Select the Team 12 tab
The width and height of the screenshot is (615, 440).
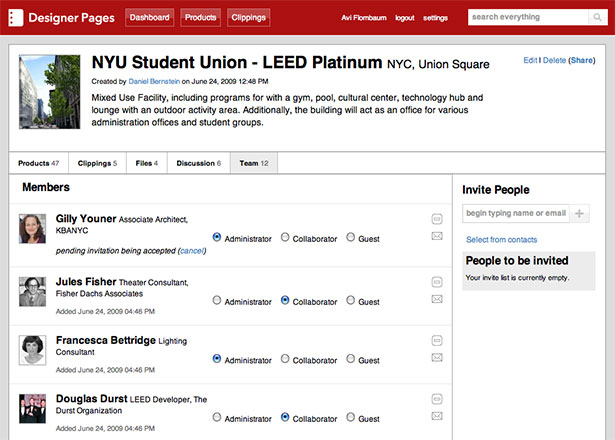[254, 163]
